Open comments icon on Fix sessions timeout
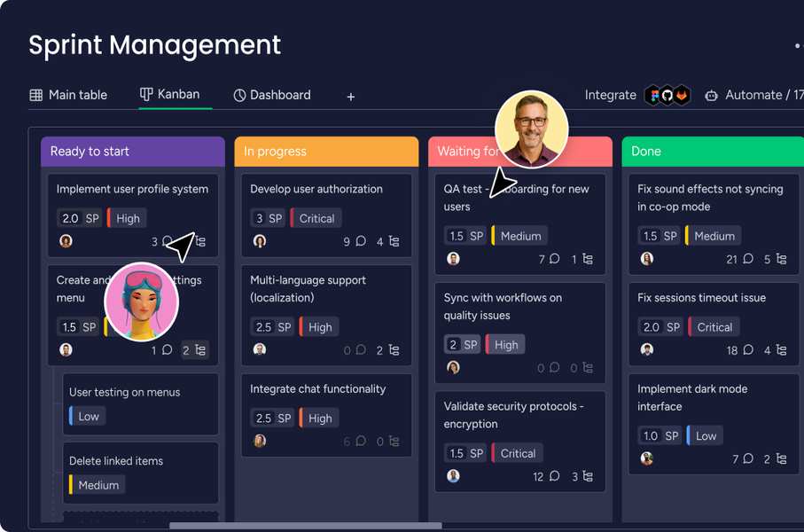 point(748,350)
